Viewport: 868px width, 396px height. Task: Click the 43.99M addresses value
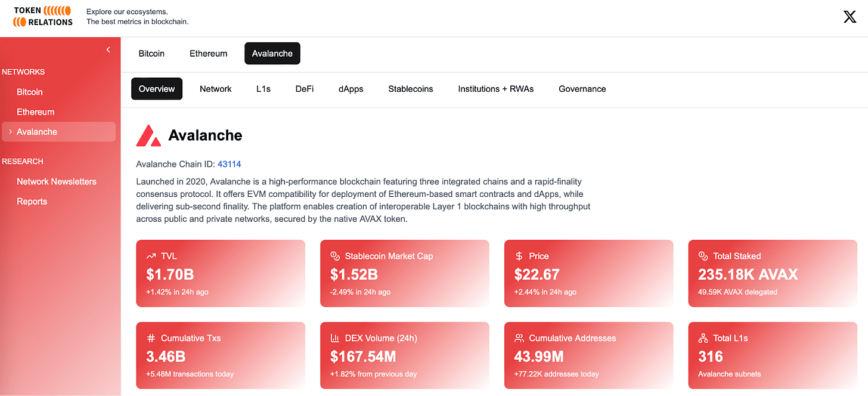[539, 357]
